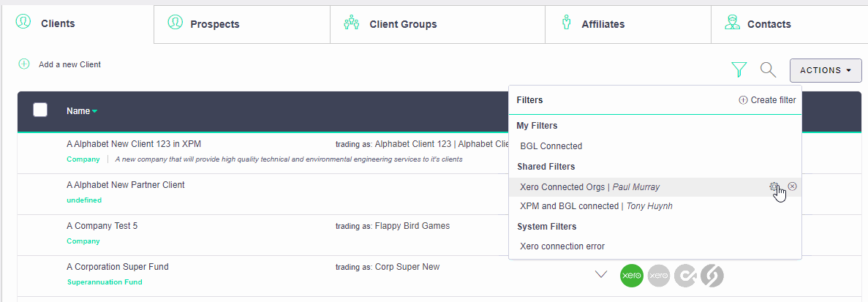Switch to the Client Groups tab
868x302 pixels.
(x=438, y=24)
